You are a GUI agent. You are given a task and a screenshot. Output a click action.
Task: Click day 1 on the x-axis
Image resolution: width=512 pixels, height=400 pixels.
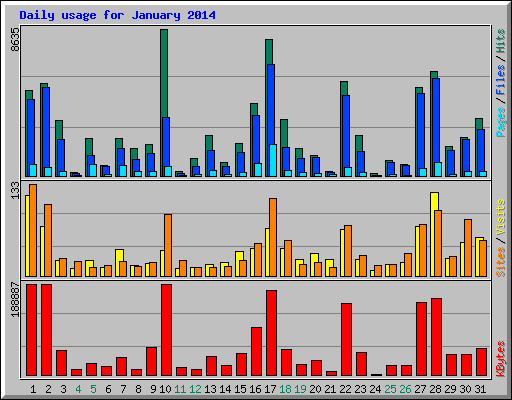point(33,389)
